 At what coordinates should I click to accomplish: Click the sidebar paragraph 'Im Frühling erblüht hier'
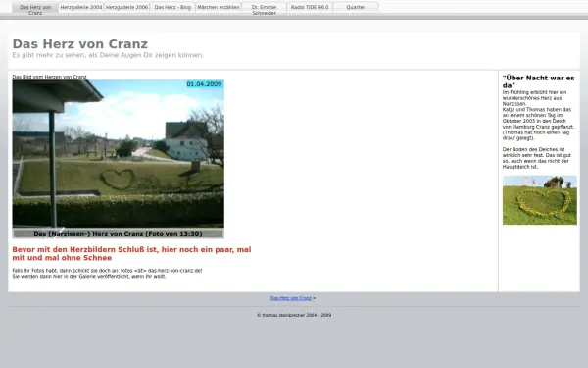(x=538, y=115)
